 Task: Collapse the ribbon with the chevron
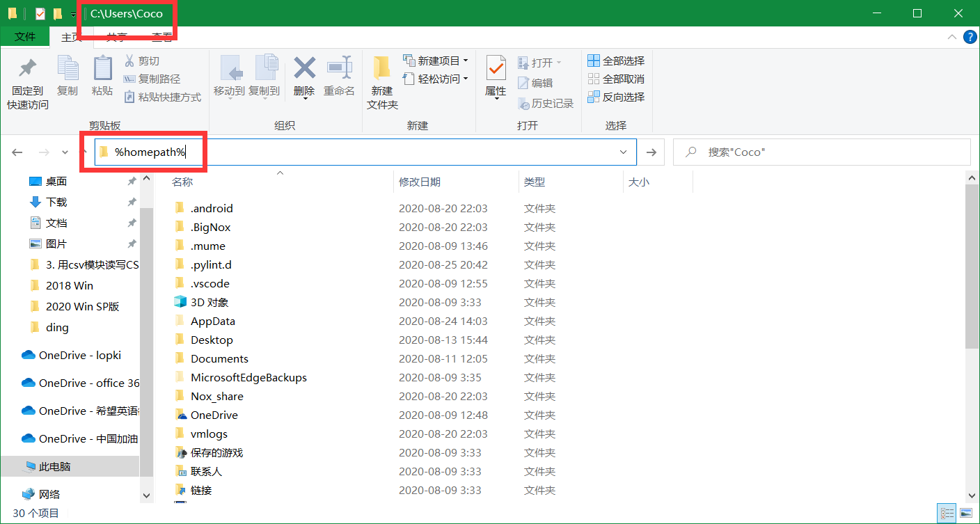click(x=952, y=37)
